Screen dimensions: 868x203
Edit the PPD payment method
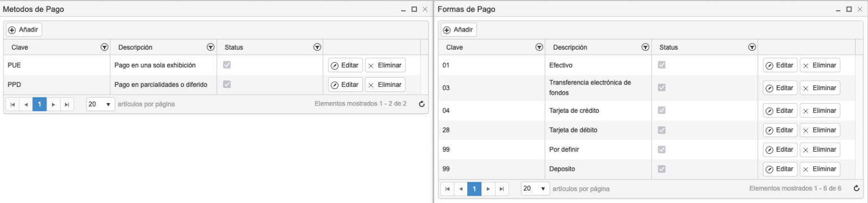pyautogui.click(x=345, y=85)
